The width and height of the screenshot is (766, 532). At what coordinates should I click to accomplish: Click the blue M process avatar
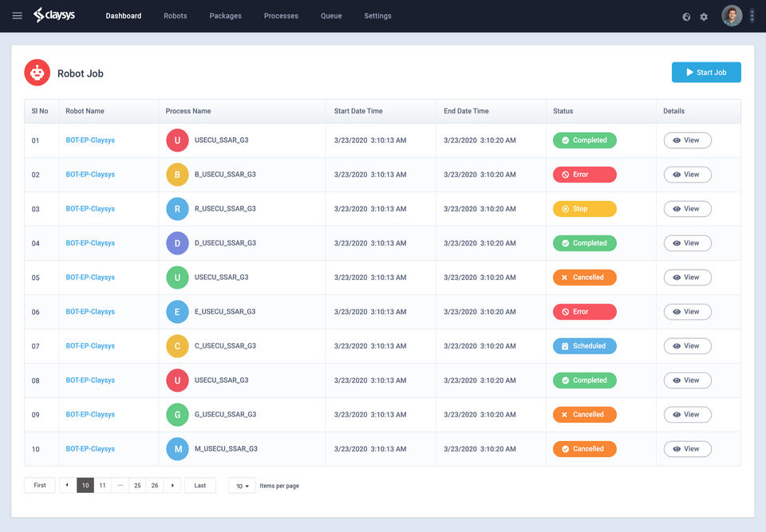pos(177,449)
